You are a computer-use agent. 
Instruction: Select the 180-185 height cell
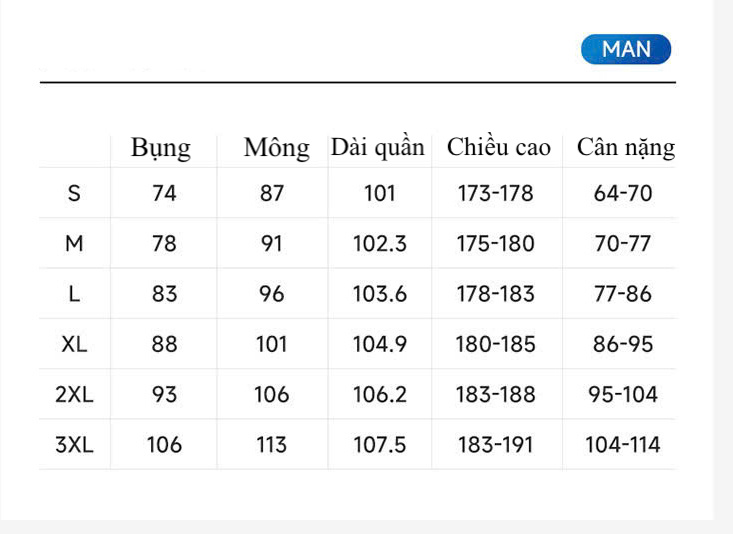[x=496, y=344]
